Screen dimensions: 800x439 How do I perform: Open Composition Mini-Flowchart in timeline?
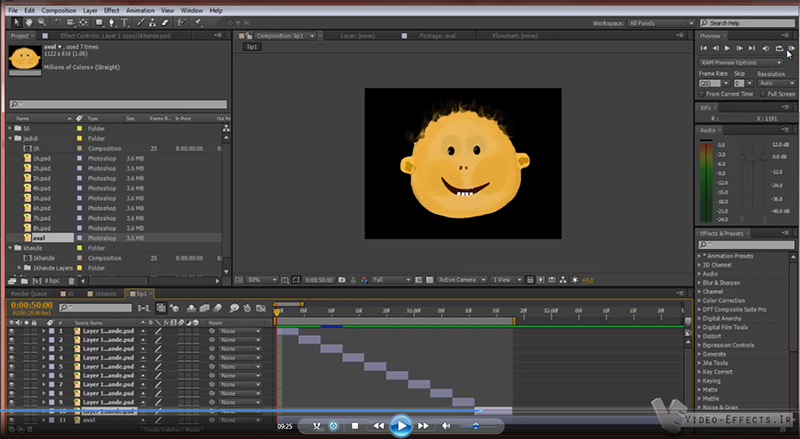tap(144, 308)
